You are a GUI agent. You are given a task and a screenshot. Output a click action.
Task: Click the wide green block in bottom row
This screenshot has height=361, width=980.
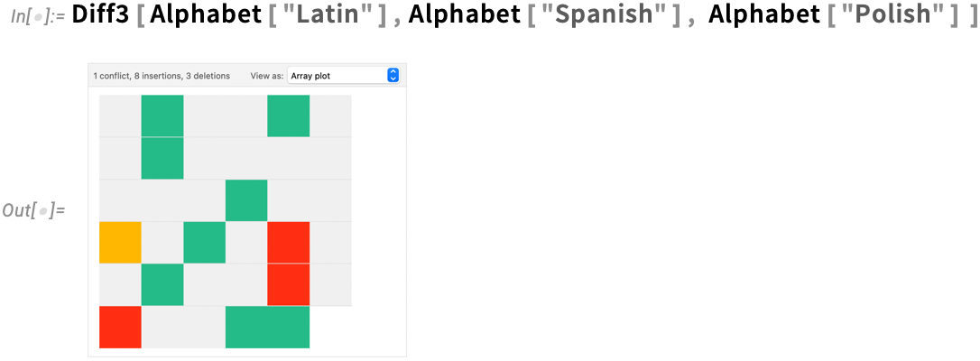click(267, 327)
